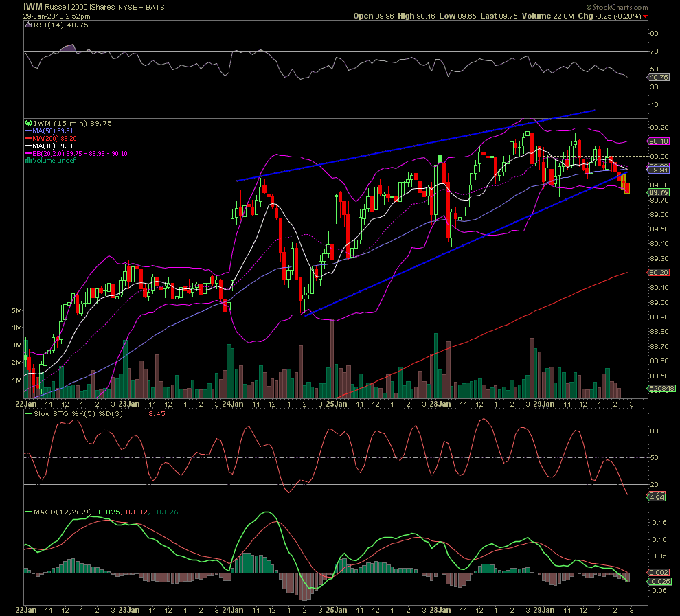Click the Volume legend bar icon

(28, 161)
